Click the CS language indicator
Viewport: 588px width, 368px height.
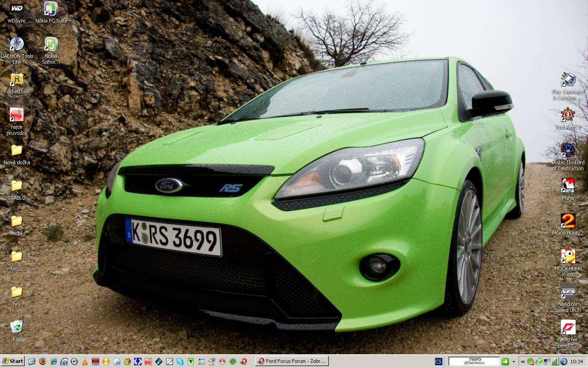click(438, 362)
